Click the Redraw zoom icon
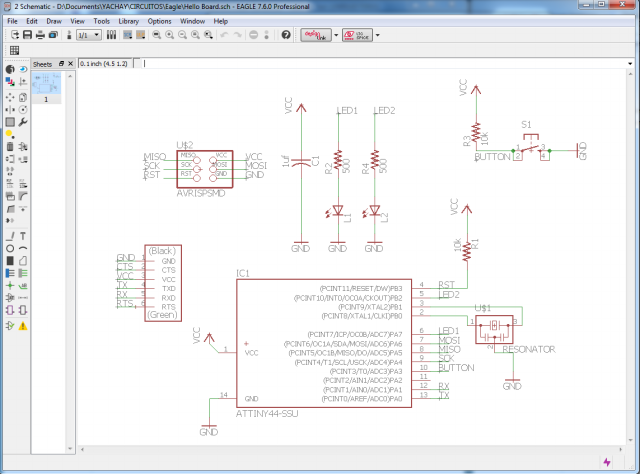 [x=196, y=35]
